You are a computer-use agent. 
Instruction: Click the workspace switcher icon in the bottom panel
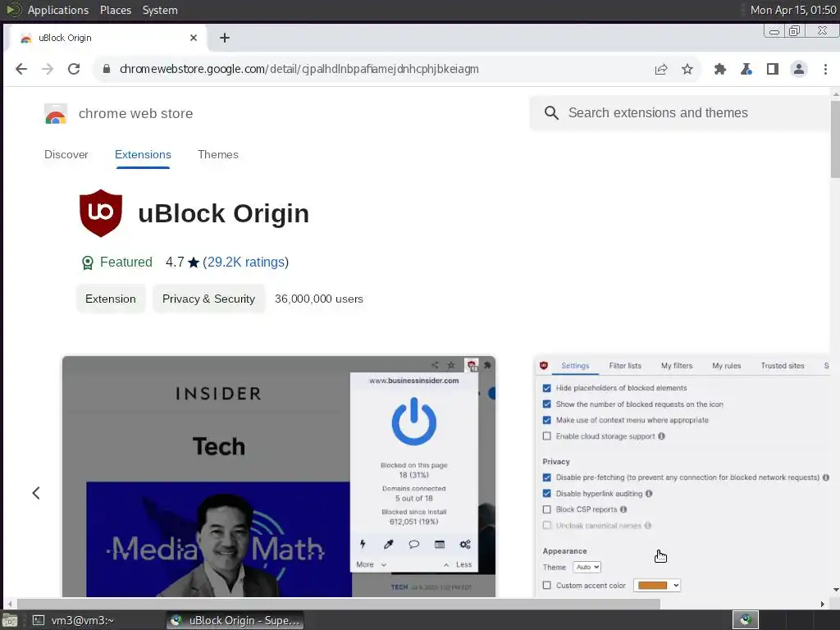point(745,620)
